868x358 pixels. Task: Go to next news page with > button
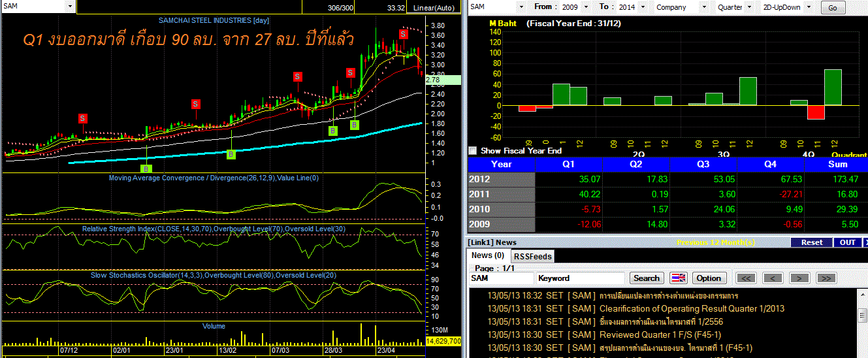coord(799,278)
